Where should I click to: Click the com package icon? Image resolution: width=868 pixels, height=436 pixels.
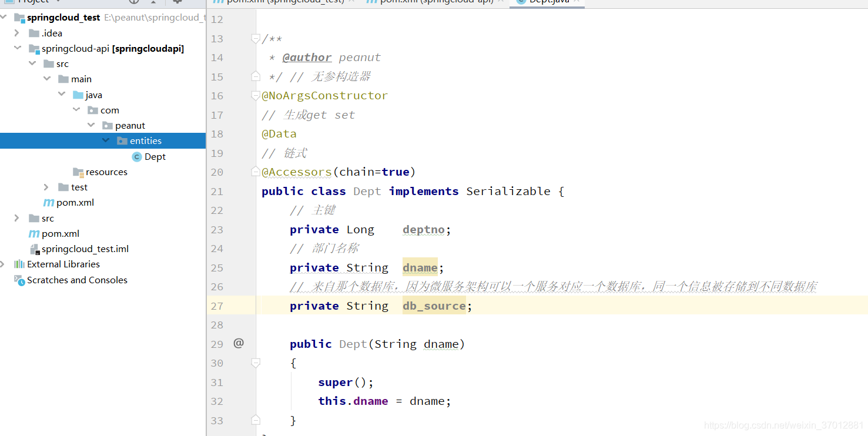(x=93, y=110)
